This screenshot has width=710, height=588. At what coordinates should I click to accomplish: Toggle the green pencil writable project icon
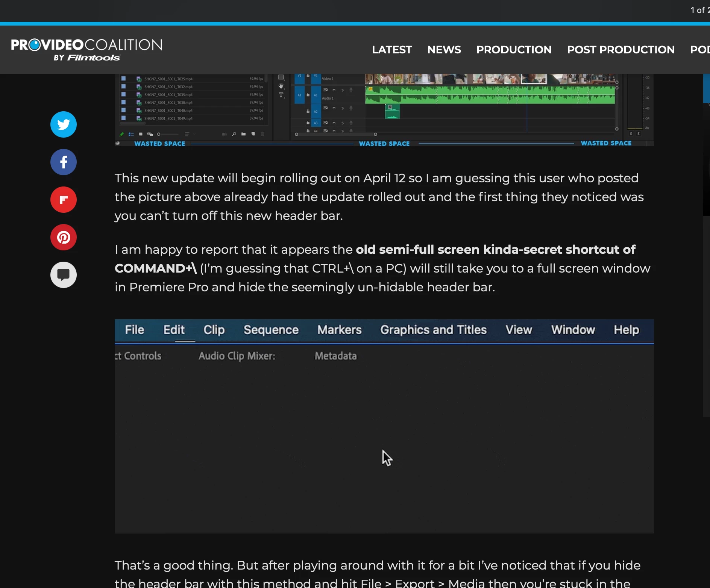121,134
